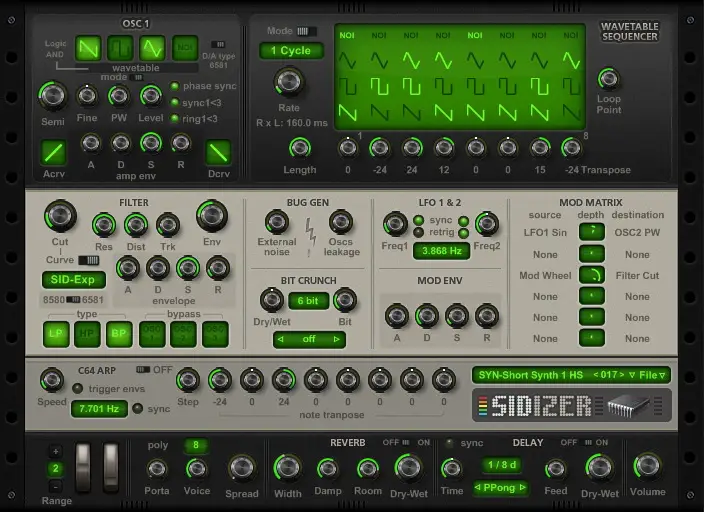This screenshot has width=704, height=512.
Task: Click the Dcrv decay curve button
Action: (219, 153)
